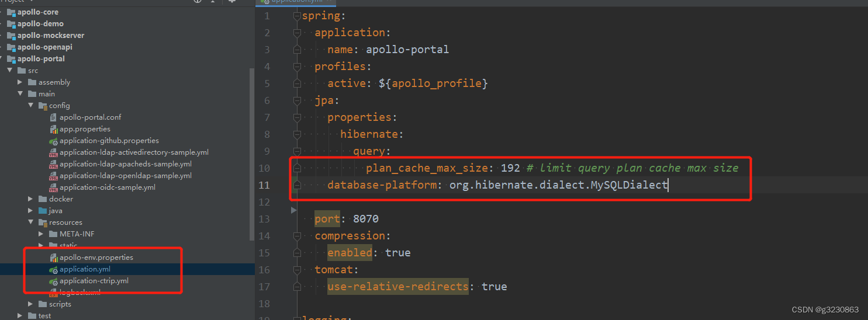Click org.hibernate.dialect.MySQLDialect text
The height and width of the screenshot is (320, 868).
click(x=558, y=185)
